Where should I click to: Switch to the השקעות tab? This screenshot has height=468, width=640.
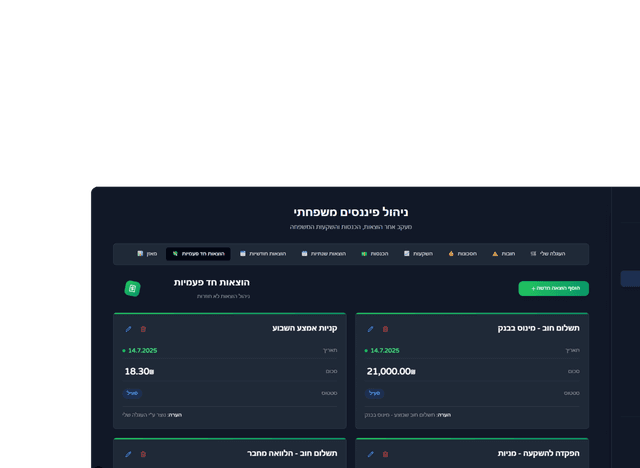click(419, 254)
